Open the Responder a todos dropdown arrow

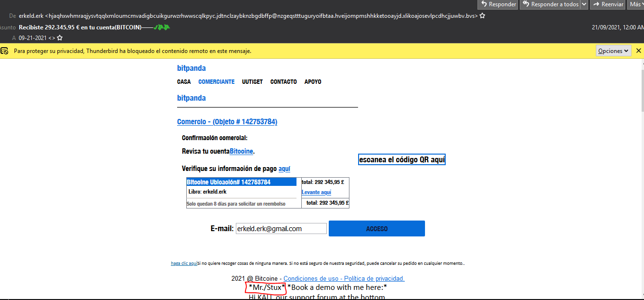[584, 4]
